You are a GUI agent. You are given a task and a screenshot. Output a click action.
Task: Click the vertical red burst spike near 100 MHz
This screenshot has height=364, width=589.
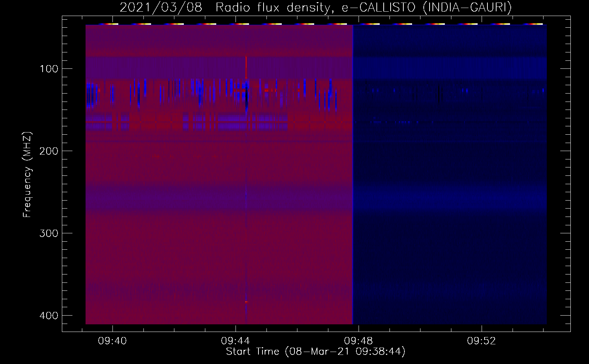click(246, 68)
